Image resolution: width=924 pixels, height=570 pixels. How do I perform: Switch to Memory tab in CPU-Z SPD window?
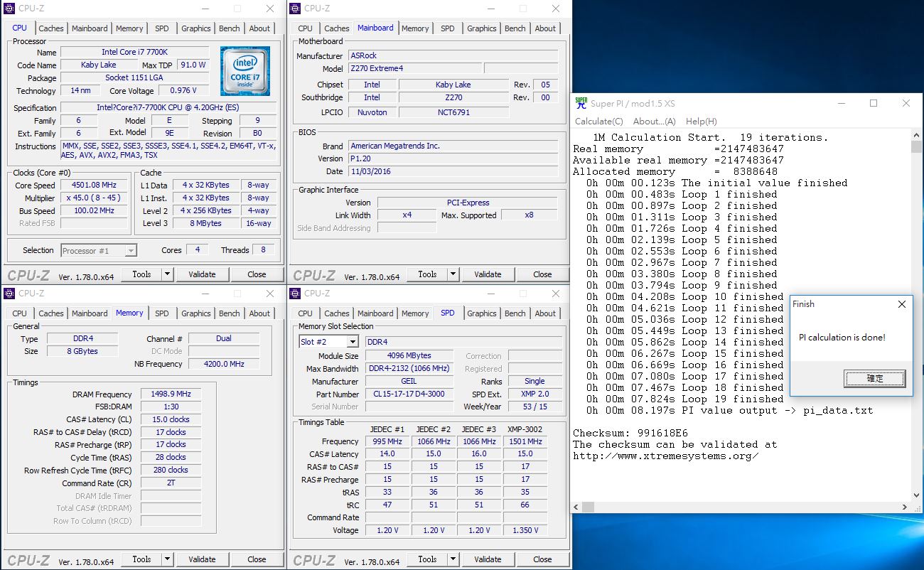(415, 313)
